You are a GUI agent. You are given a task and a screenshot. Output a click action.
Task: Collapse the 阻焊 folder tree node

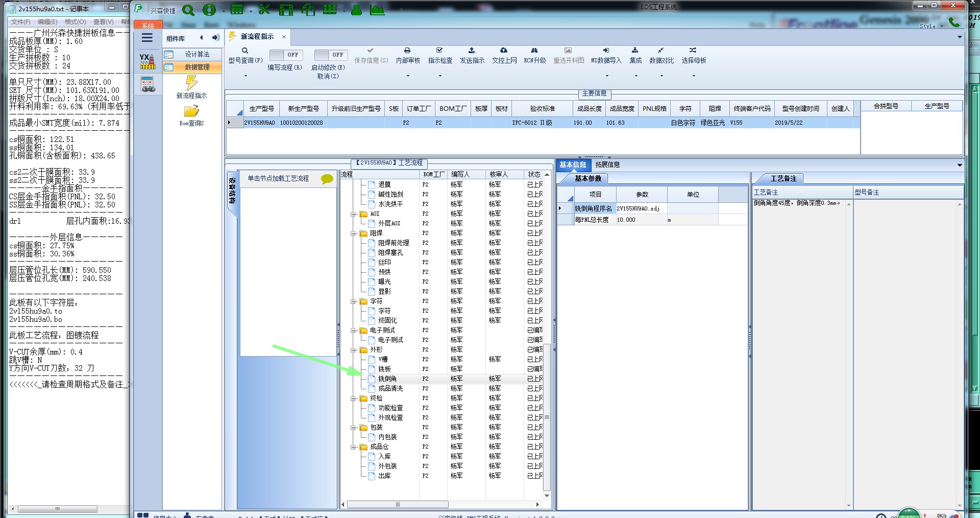coord(353,233)
